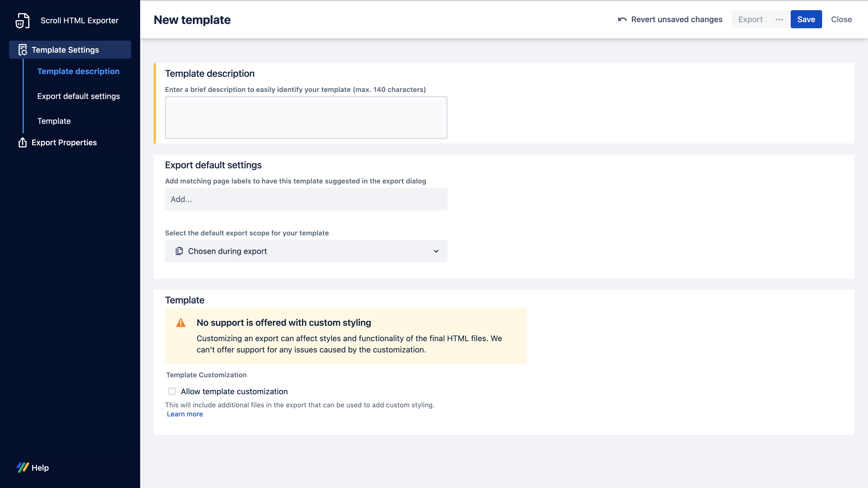Click the K15t Help logo icon
The width and height of the screenshot is (868, 488).
point(23,467)
